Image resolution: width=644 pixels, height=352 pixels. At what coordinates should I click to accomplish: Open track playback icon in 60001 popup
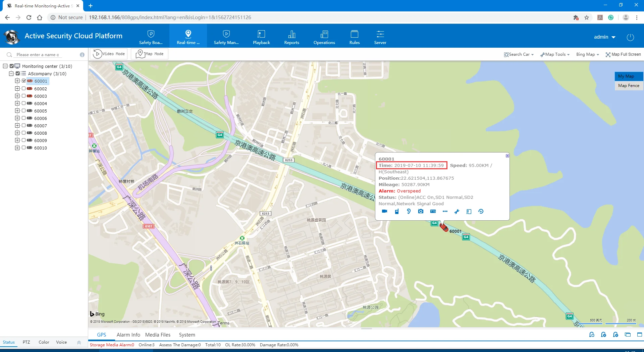[x=481, y=211]
